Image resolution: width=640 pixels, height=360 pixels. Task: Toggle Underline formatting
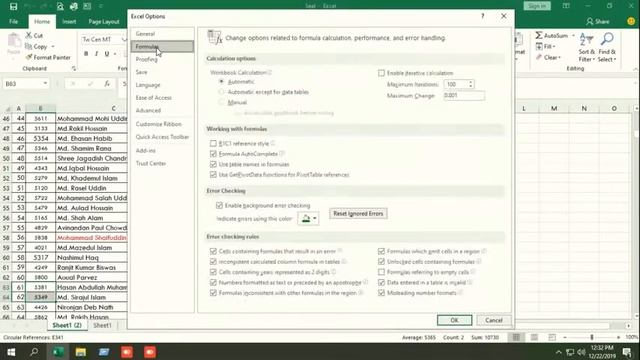[107, 54]
